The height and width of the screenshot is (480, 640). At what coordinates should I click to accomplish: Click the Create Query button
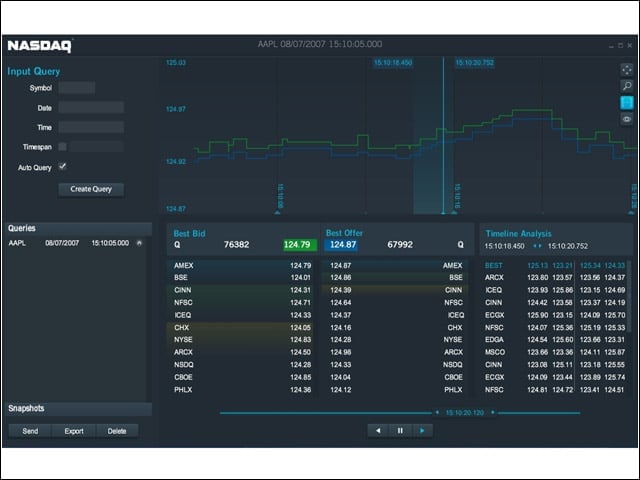click(91, 189)
